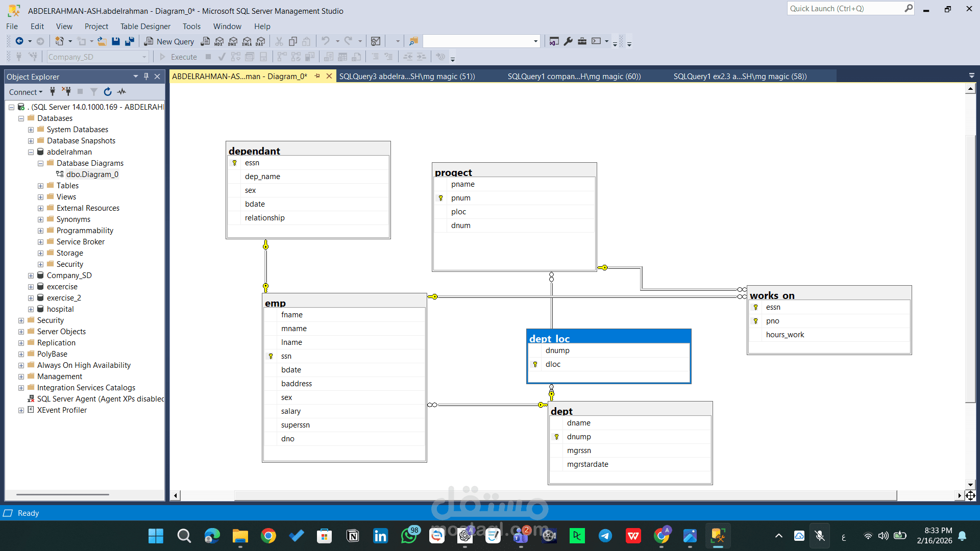This screenshot has height=551, width=980.
Task: Click the Undo toolbar icon
Action: [326, 41]
